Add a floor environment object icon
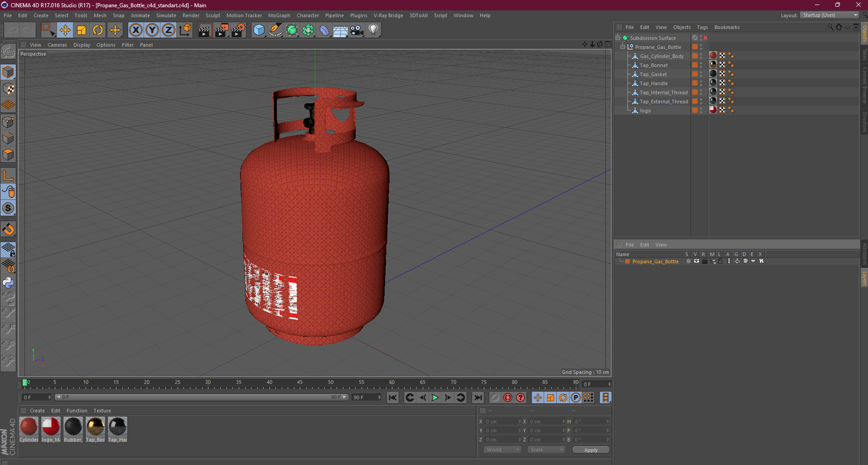 pyautogui.click(x=341, y=30)
